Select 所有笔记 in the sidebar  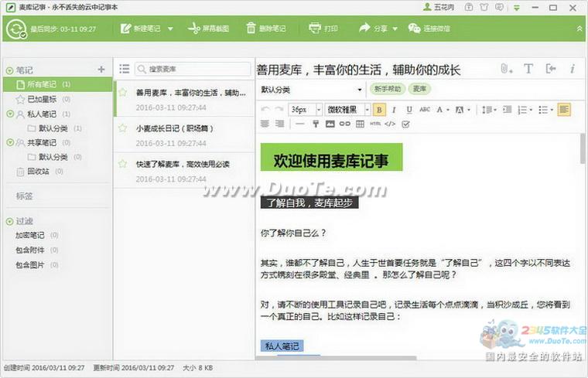tap(58, 84)
